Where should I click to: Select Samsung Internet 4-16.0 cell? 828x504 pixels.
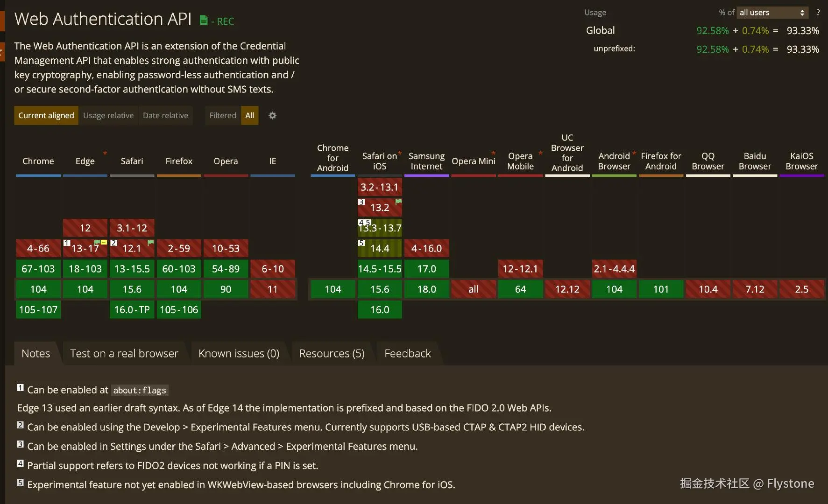426,248
